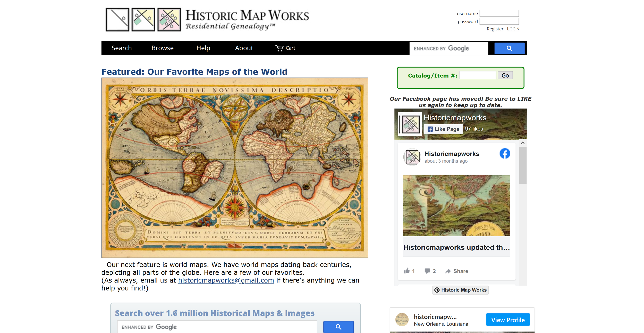
Task: Click the Instagram profile avatar for historicmapw...
Action: [x=402, y=320]
